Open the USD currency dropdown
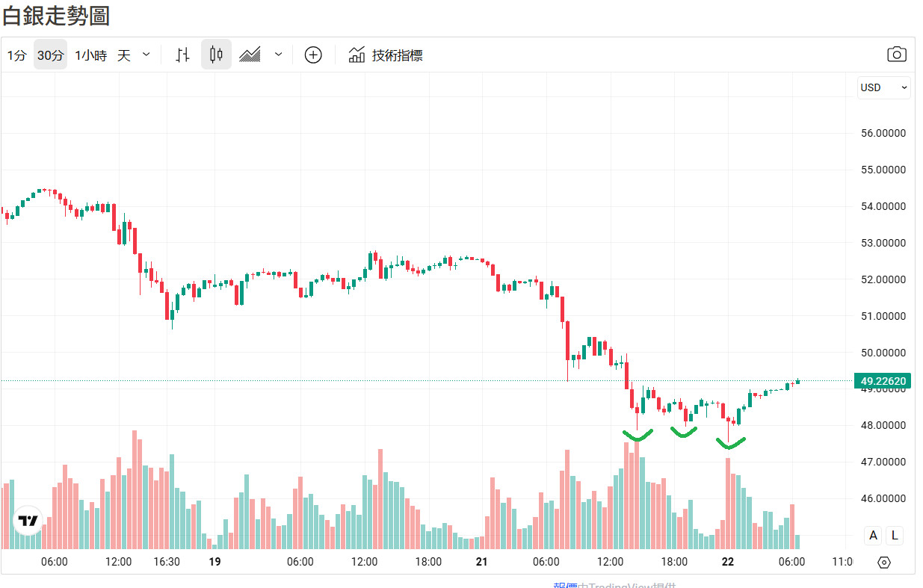This screenshot has height=588, width=923. (x=883, y=87)
